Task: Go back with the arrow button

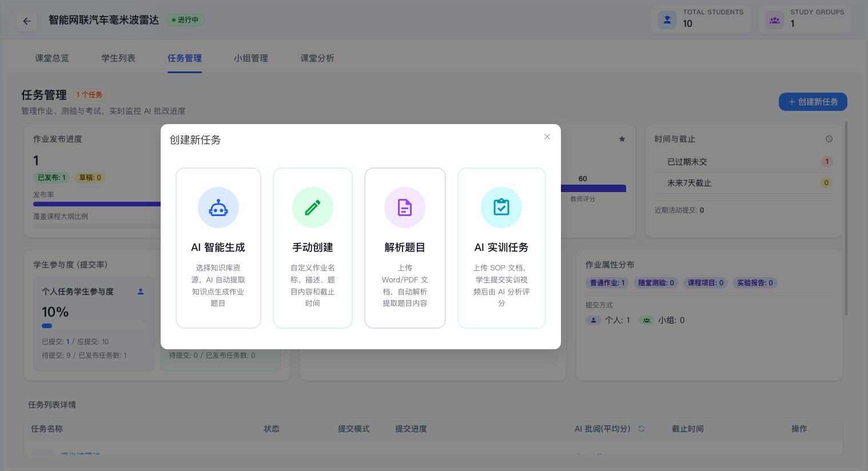Action: [27, 21]
